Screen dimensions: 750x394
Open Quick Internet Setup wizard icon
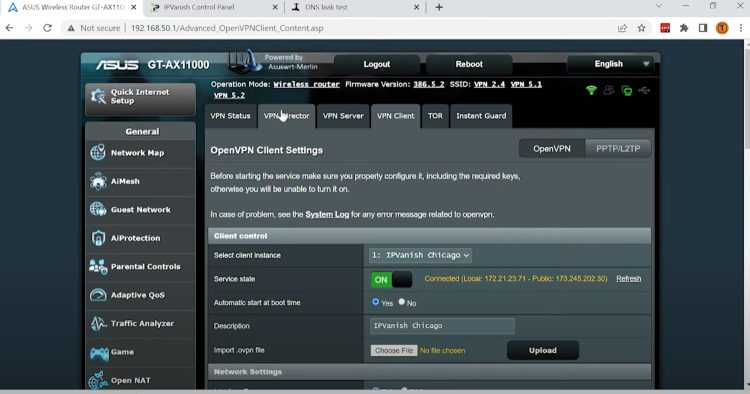coord(99,97)
